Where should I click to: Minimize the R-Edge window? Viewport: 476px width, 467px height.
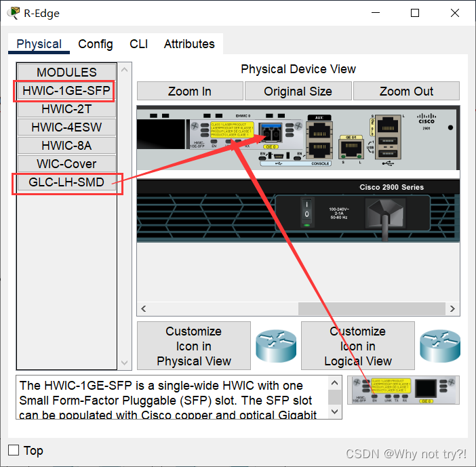tap(376, 13)
